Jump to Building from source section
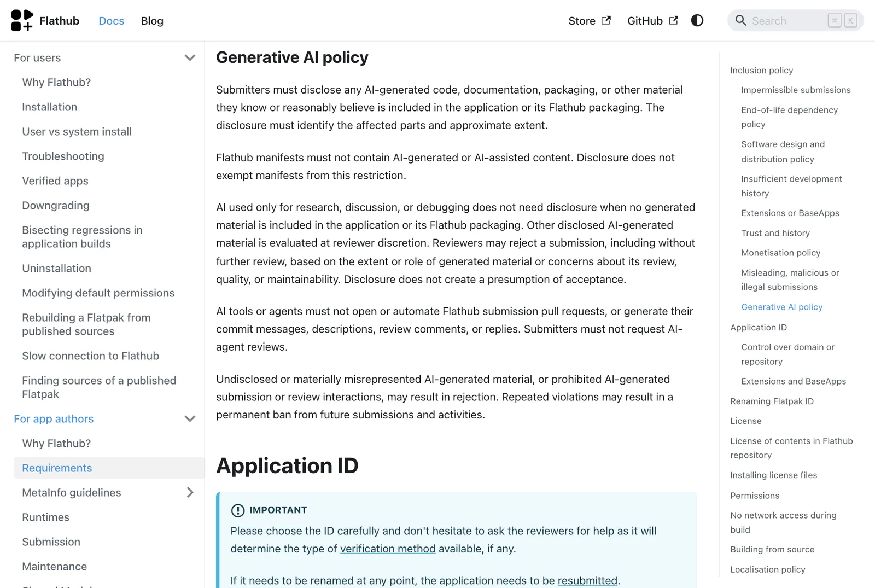Image resolution: width=875 pixels, height=588 pixels. pos(772,549)
